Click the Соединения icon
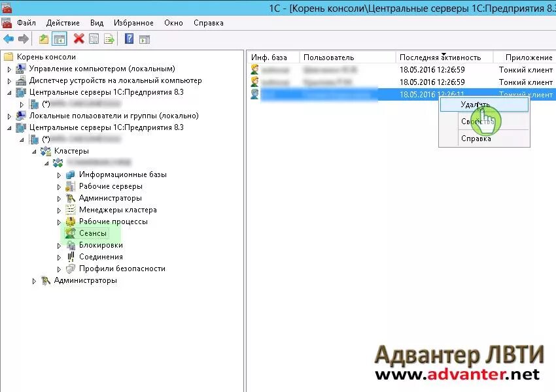The image size is (556, 392). (71, 257)
